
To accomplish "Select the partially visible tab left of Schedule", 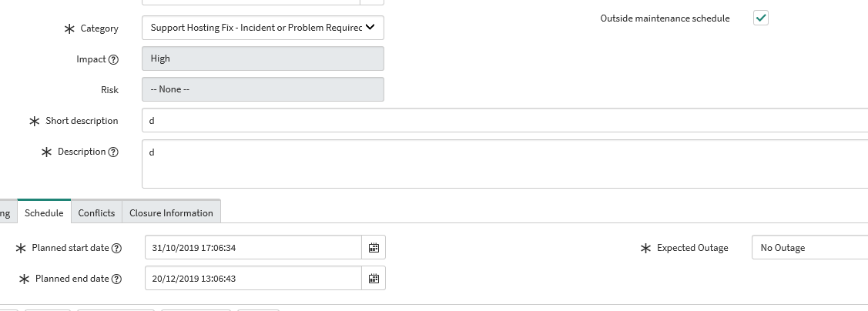I will coord(7,212).
